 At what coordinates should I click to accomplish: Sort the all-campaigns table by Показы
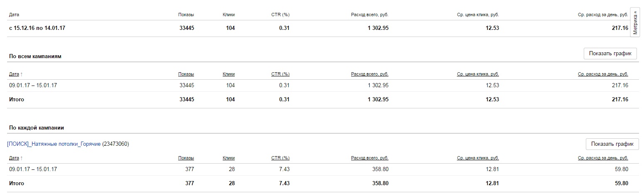pos(186,74)
